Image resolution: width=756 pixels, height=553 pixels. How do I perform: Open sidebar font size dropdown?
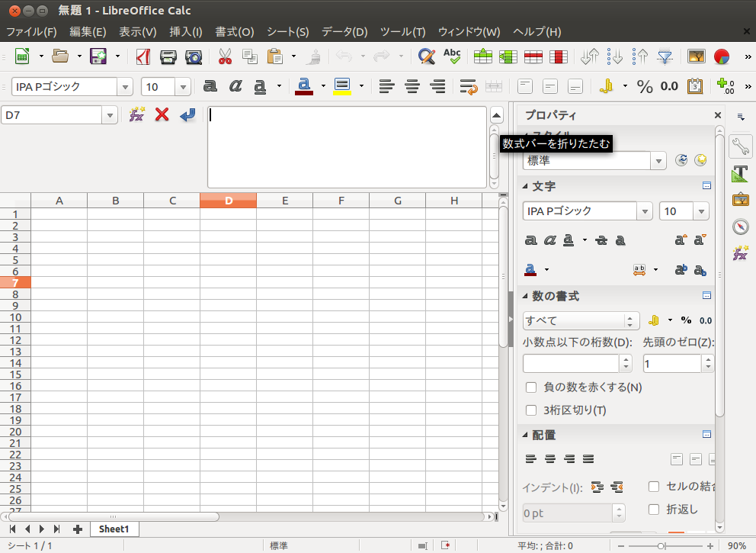pos(702,211)
